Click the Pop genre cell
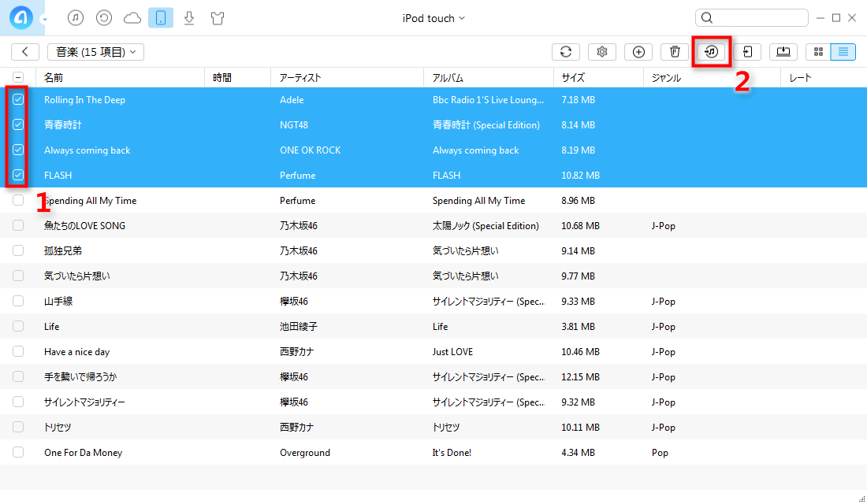This screenshot has width=867, height=504. pyautogui.click(x=660, y=453)
